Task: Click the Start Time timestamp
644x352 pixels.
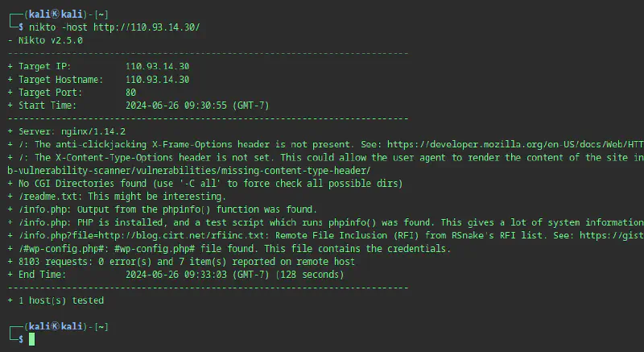Action: click(x=197, y=106)
